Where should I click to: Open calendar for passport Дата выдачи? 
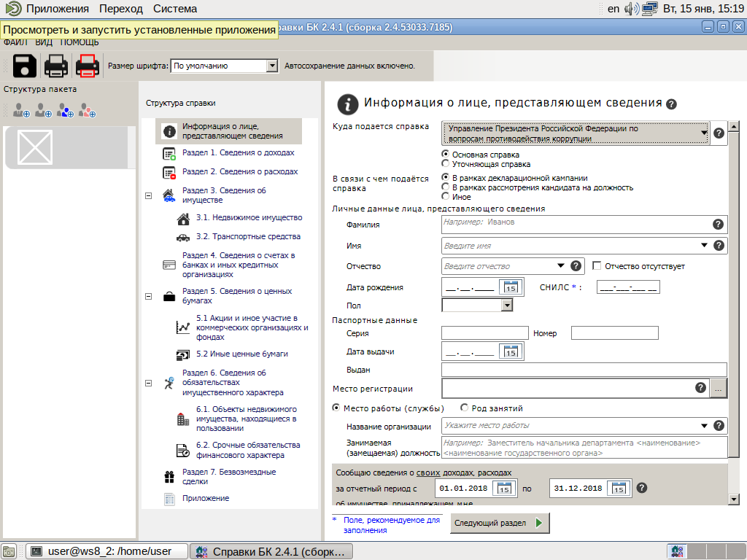click(510, 351)
